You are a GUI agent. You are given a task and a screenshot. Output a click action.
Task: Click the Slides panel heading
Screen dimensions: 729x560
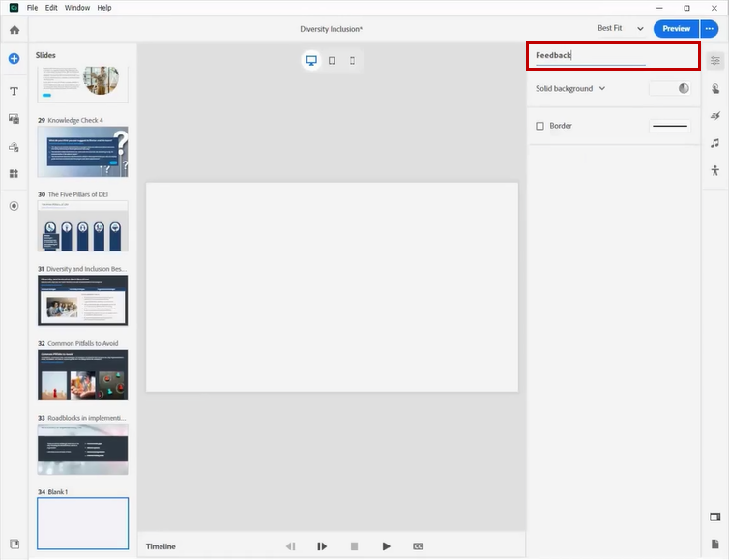[x=45, y=55]
